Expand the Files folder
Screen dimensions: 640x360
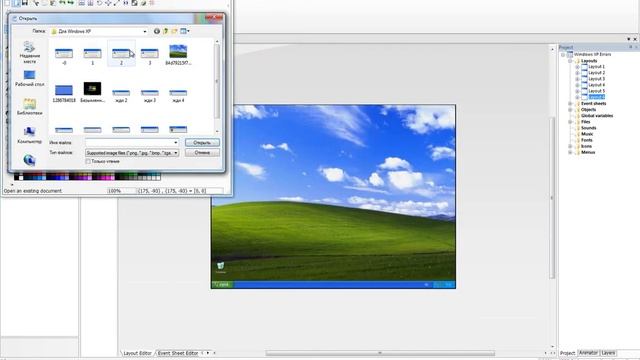(570, 122)
